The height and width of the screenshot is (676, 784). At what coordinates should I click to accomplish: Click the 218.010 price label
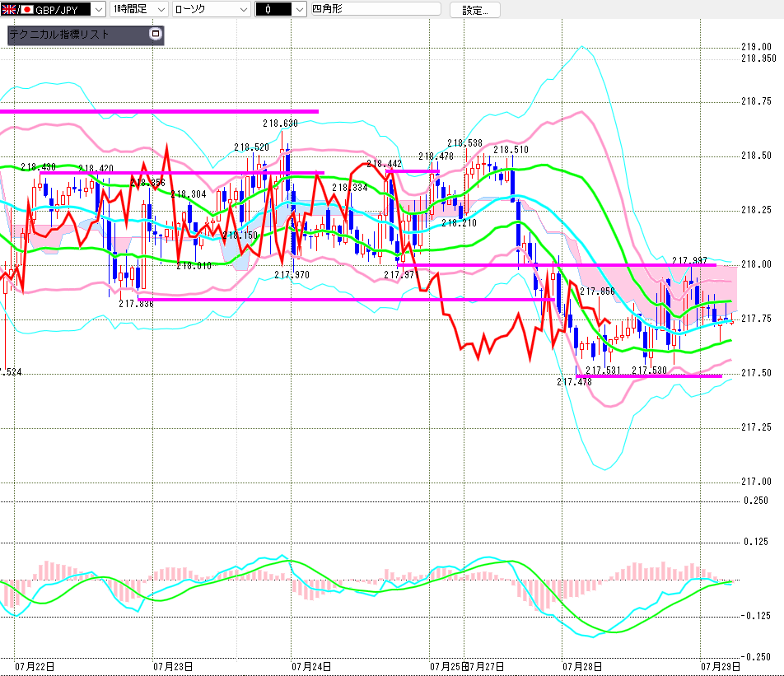pyautogui.click(x=194, y=266)
